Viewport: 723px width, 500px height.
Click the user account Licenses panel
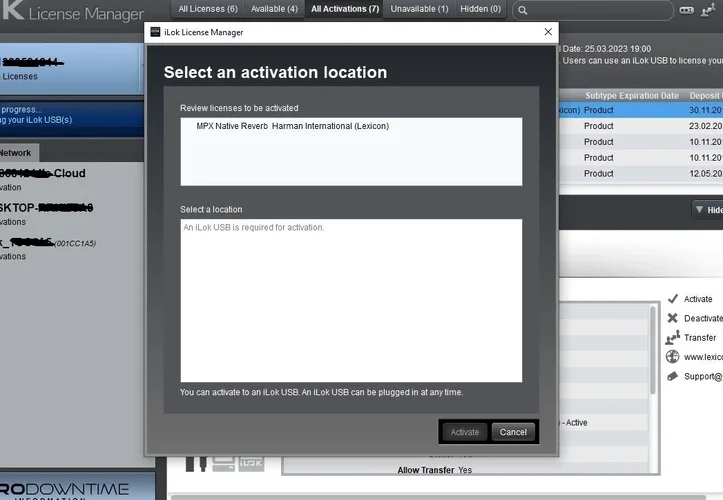[x=69, y=69]
